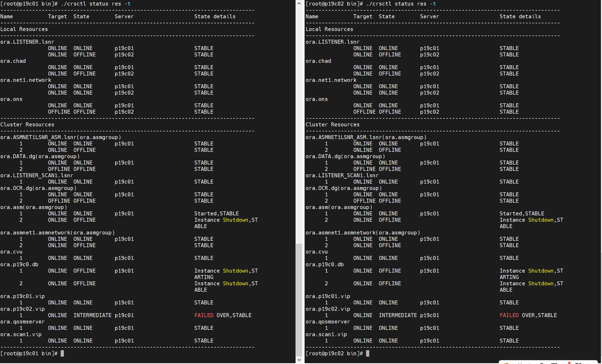Click the left pane scrollbar down arrow
Image resolution: width=602 pixels, height=364 pixels.
(299, 360)
